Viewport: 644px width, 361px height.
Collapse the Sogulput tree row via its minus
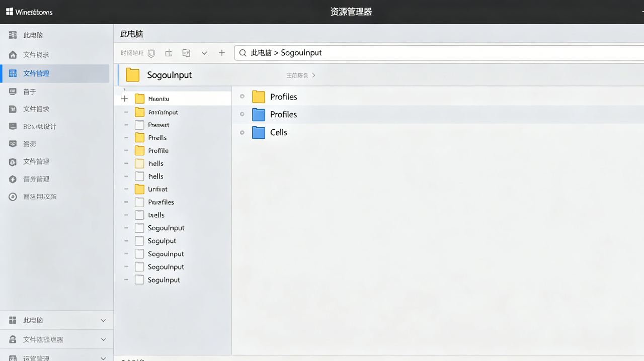coord(126,241)
